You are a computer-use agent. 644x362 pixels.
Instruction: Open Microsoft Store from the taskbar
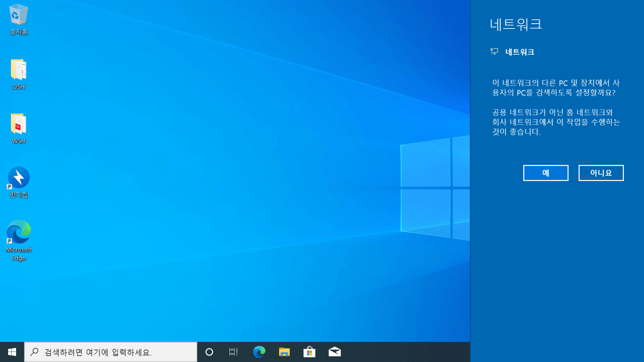click(x=309, y=352)
